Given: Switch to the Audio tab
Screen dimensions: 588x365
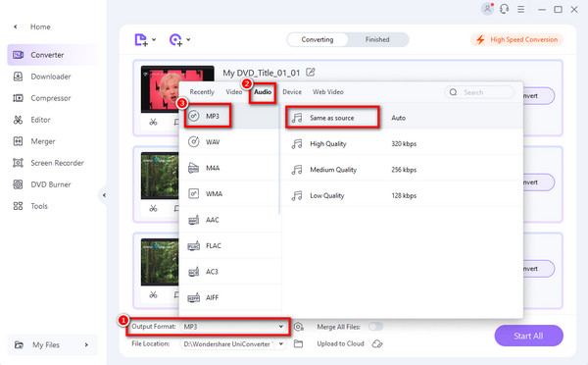Looking at the screenshot, I should point(263,92).
